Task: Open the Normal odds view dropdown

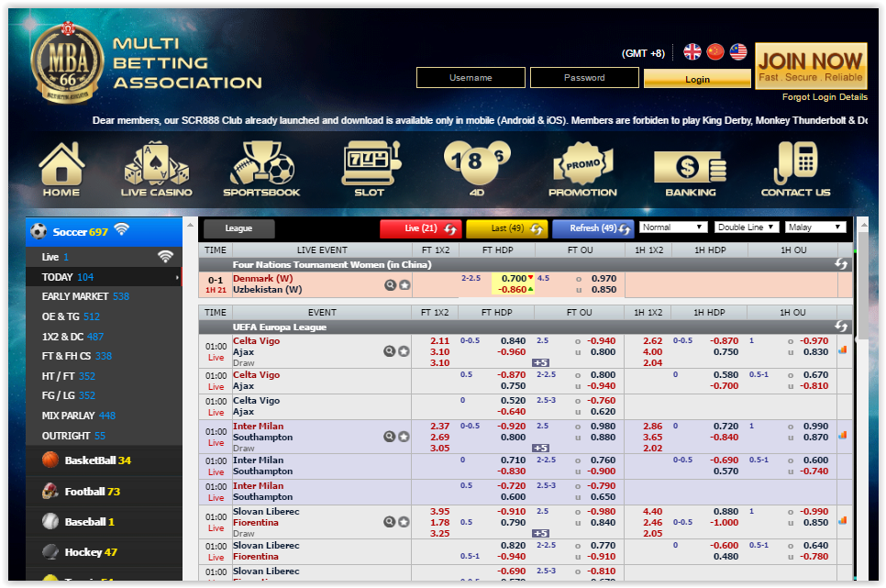Action: [x=673, y=227]
